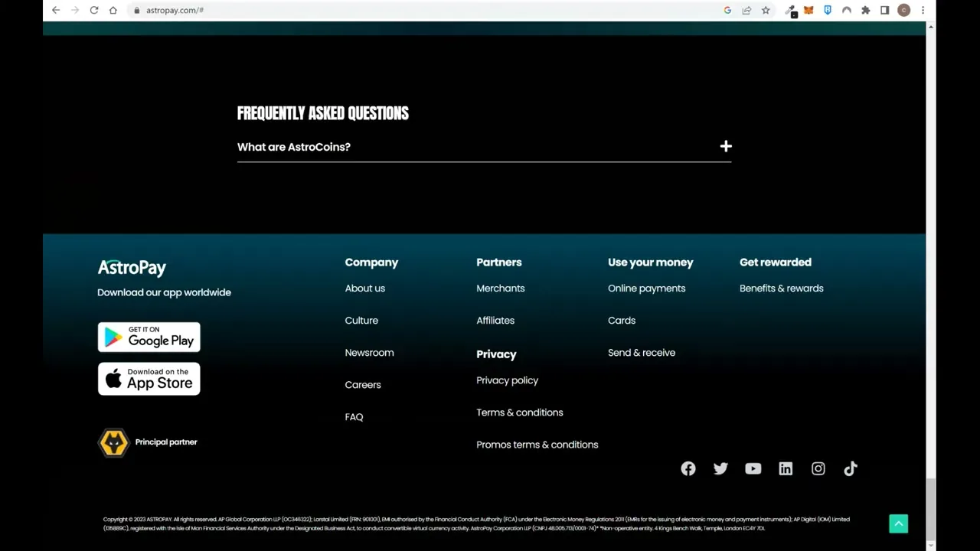This screenshot has width=980, height=551.
Task: Bookmark this page with star icon
Action: (x=766, y=10)
